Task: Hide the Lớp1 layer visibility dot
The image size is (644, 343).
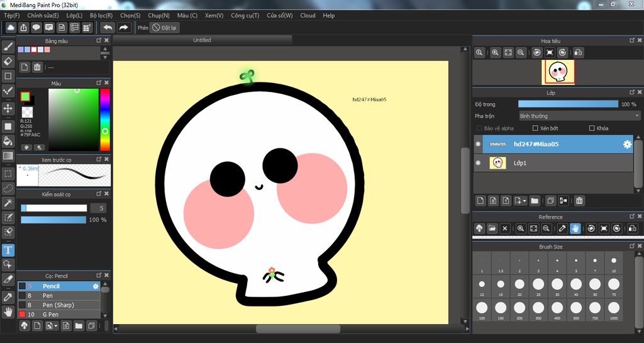Action: tap(478, 163)
